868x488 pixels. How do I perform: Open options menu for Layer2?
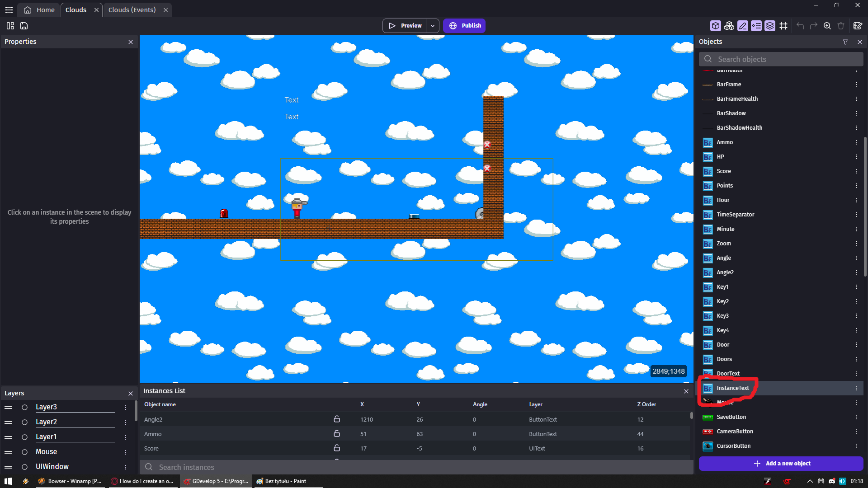point(126,422)
